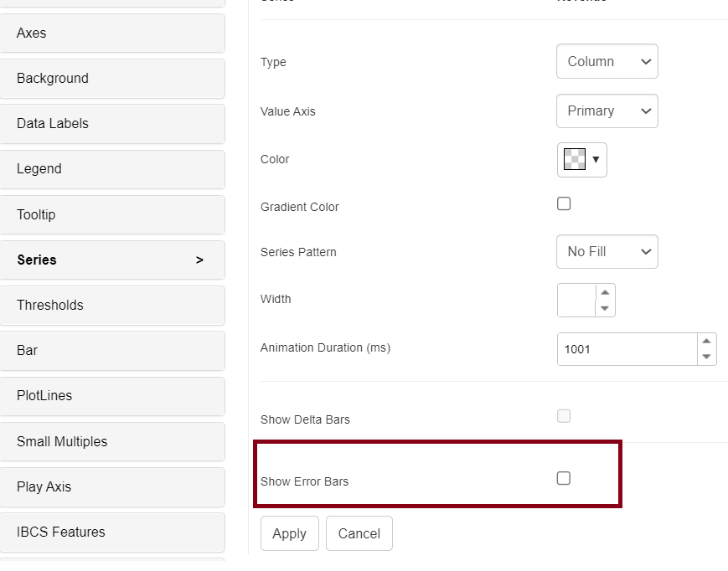Open the Small Multiples section
The width and height of the screenshot is (728, 571).
113,441
